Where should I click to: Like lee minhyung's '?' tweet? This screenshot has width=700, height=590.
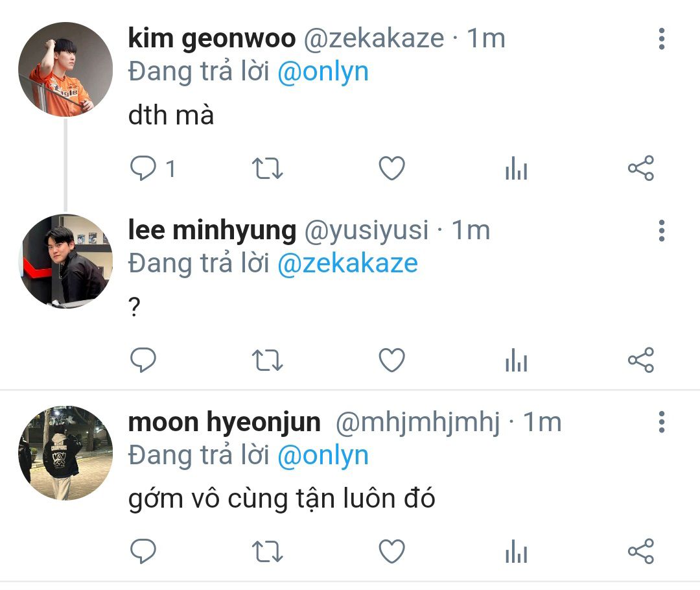[x=391, y=360]
